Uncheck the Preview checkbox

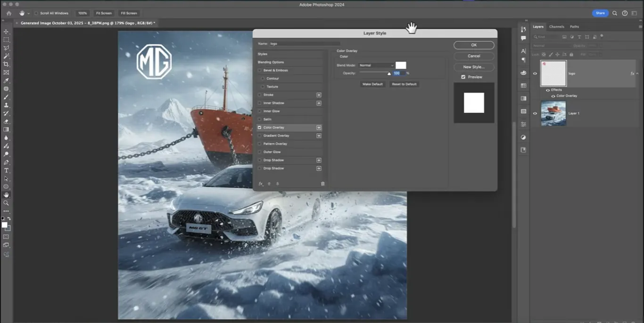click(463, 77)
